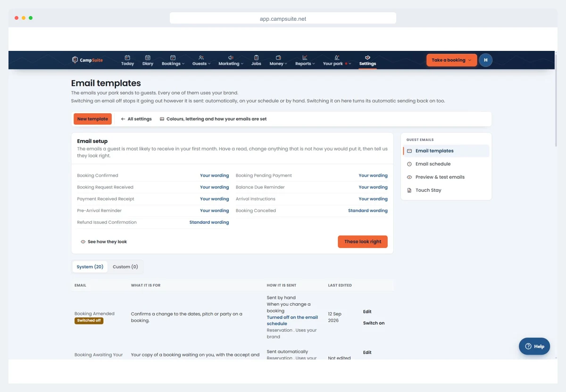The width and height of the screenshot is (566, 392).
Task: Expand the Money menu
Action: click(278, 60)
